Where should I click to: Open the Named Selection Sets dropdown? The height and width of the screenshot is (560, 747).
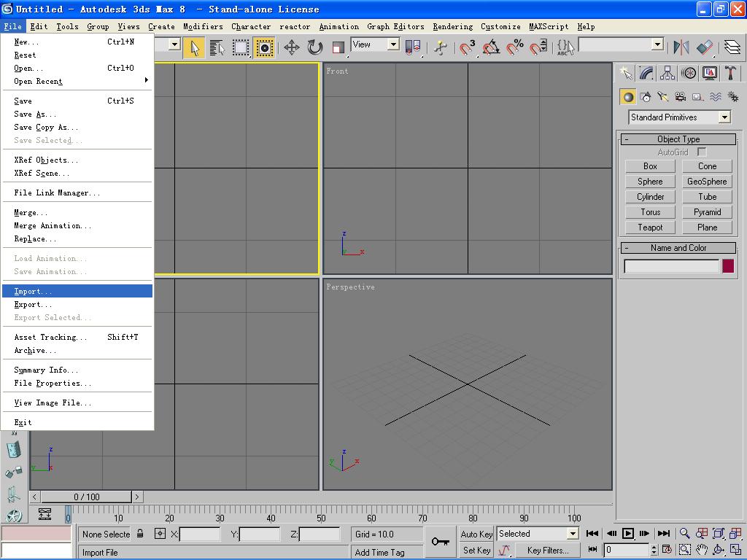(x=622, y=44)
